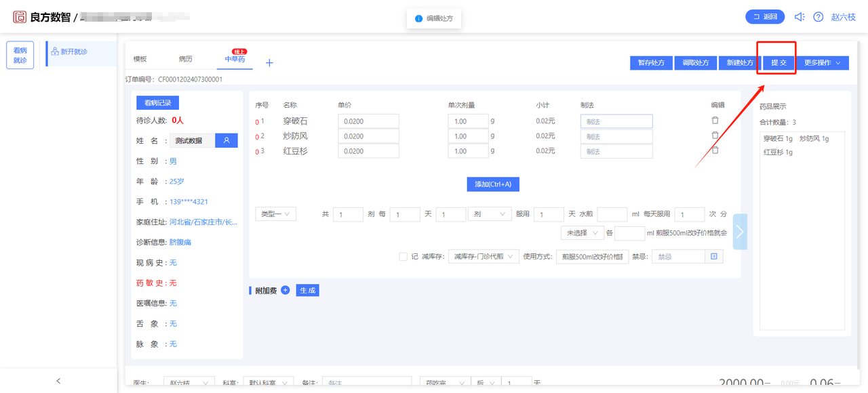Click the 提交 button
868x393 pixels.
[x=778, y=62]
